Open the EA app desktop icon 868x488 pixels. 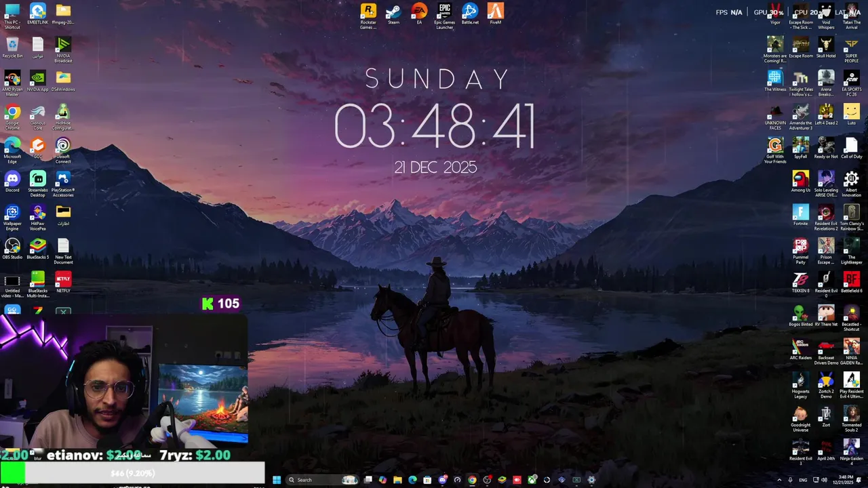pos(419,14)
